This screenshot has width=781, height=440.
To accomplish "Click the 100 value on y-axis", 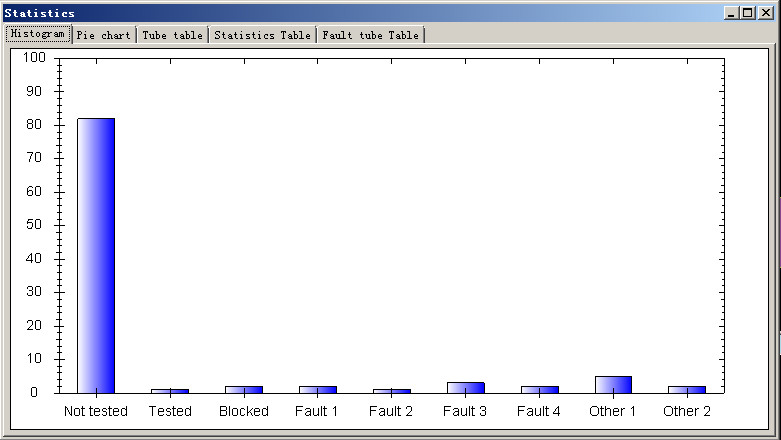I will pos(34,57).
